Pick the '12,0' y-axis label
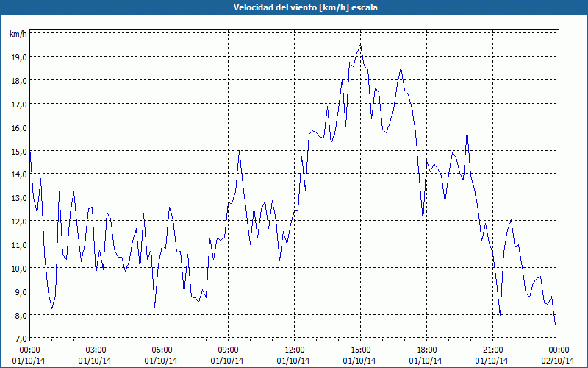The height and width of the screenshot is (368, 588). click(19, 222)
